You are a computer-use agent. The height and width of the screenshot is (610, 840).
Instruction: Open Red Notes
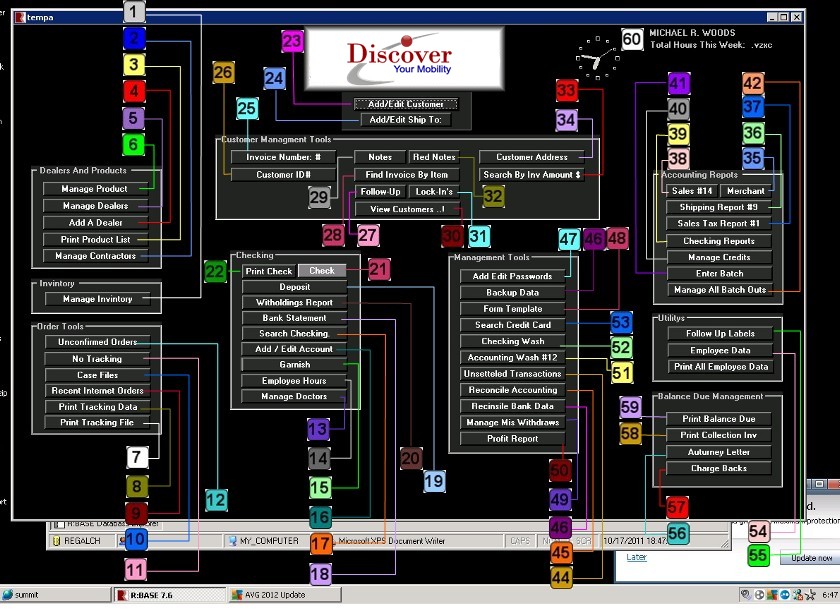click(434, 157)
